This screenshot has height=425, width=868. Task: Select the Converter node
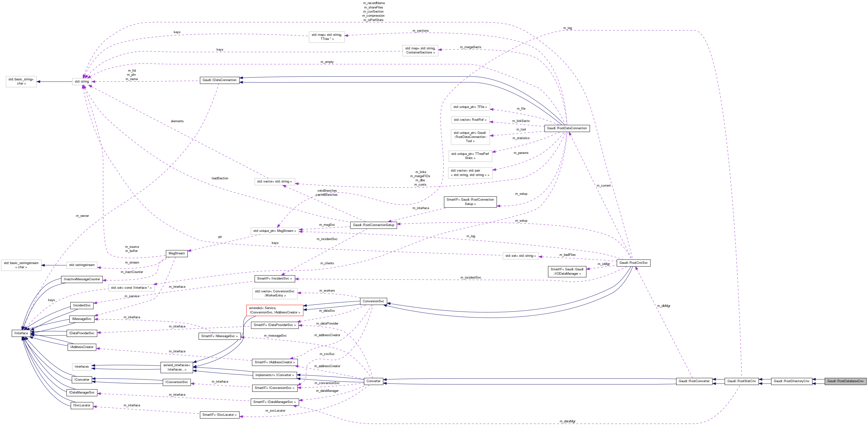374,381
